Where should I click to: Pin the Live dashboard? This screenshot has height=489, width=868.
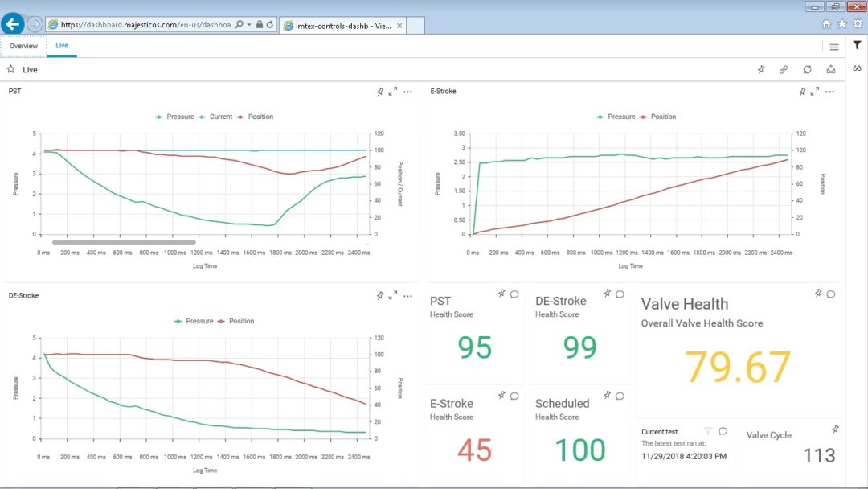[761, 69]
